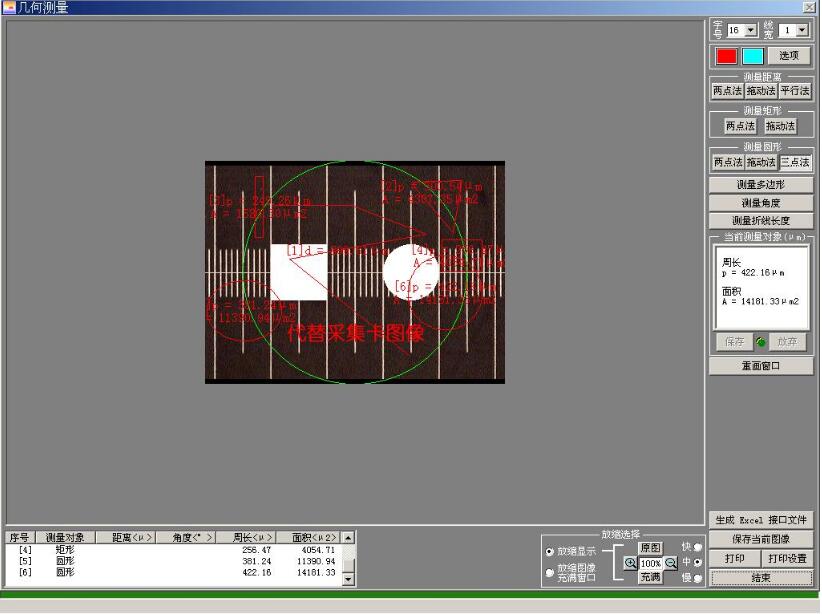
Task: Click the 面积 column header
Action: coord(308,538)
